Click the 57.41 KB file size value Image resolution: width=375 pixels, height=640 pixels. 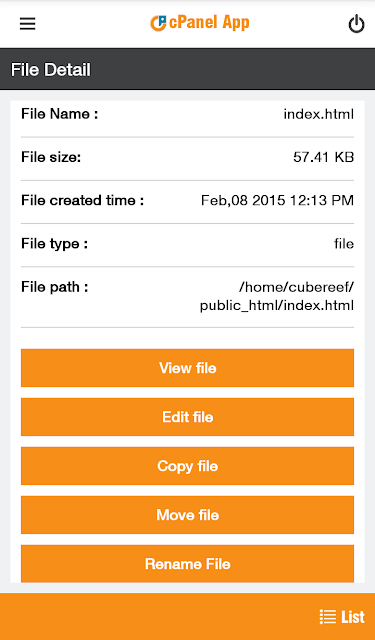click(323, 157)
